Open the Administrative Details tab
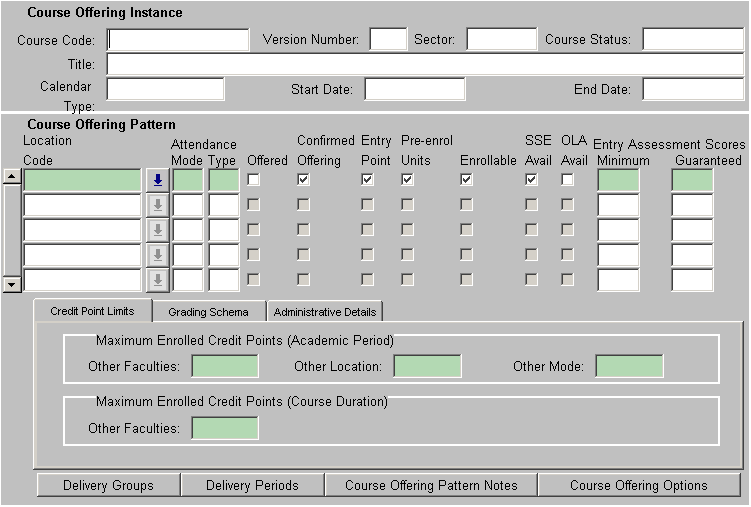This screenshot has width=751, height=507. point(325,312)
